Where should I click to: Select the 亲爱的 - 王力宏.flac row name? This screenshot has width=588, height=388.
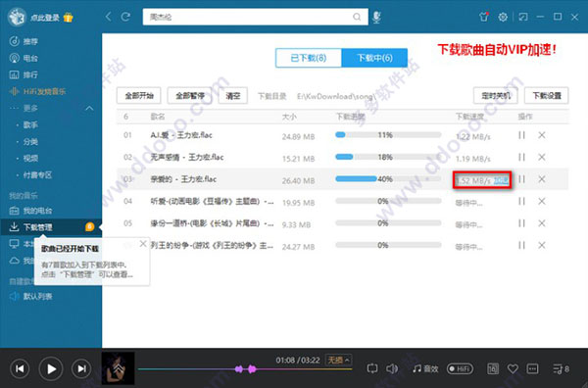point(183,179)
